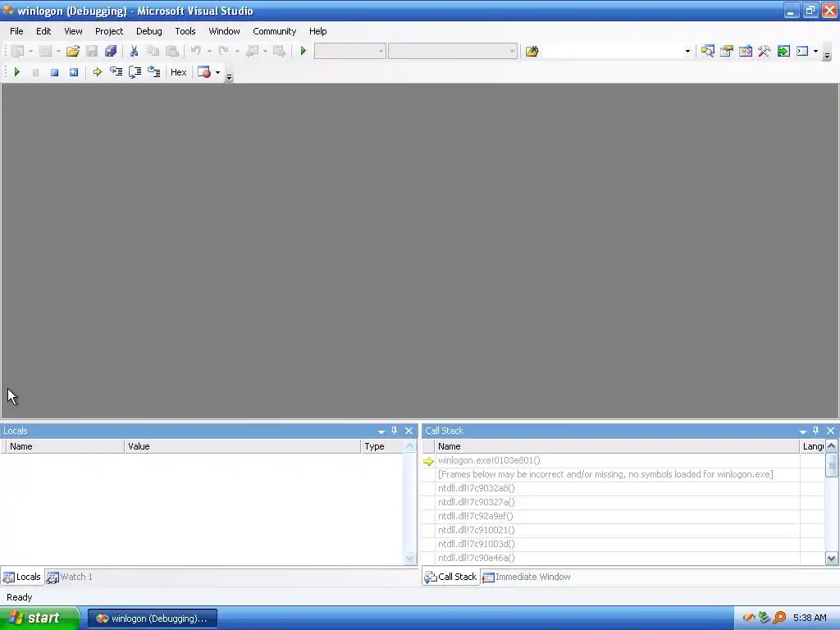The width and height of the screenshot is (840, 630).
Task: Click the Start Page green arrow icon
Action: point(783,52)
